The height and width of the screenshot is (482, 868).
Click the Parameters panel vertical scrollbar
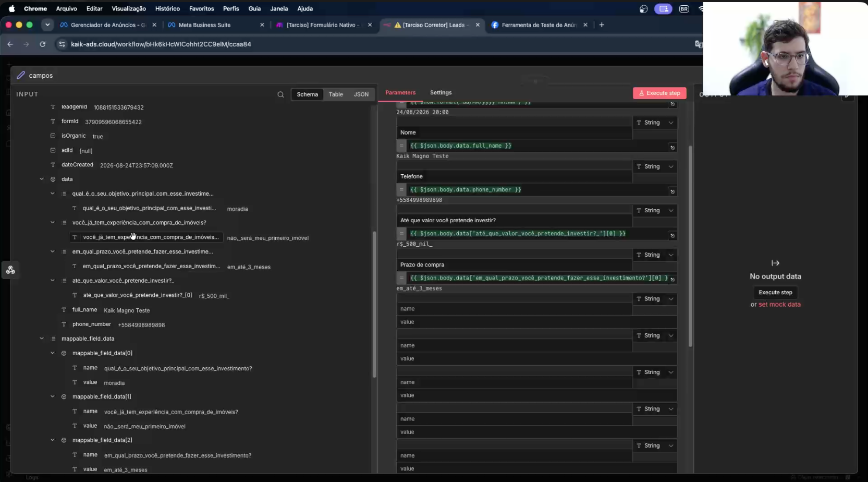pos(690,245)
